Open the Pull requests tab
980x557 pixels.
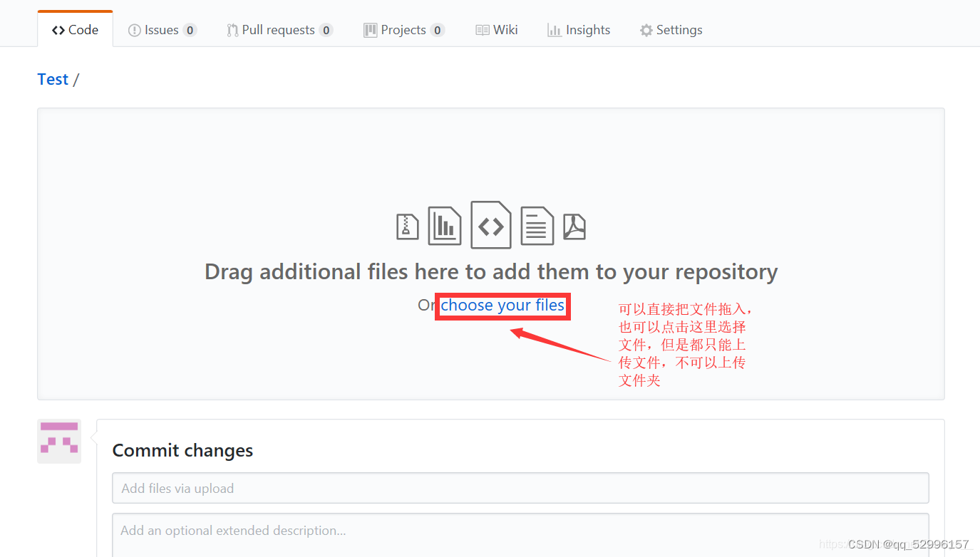point(279,30)
